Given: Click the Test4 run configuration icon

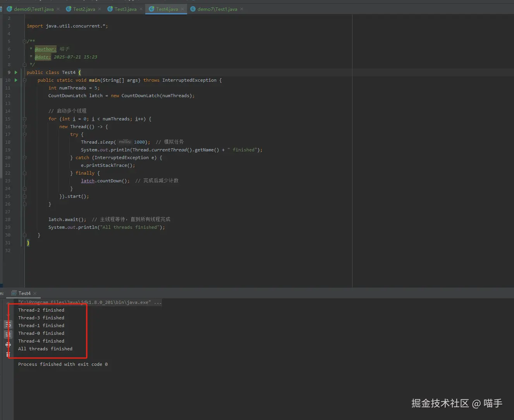Looking at the screenshot, I should (x=14, y=293).
